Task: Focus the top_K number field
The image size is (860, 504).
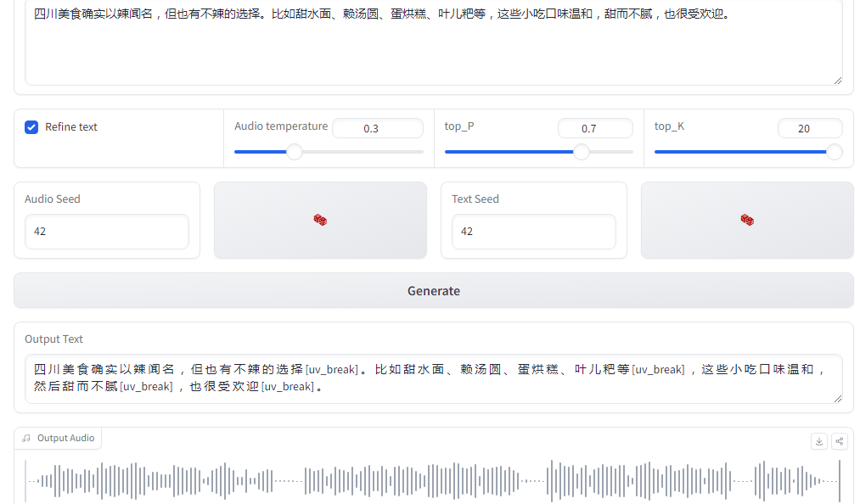Action: tap(809, 129)
